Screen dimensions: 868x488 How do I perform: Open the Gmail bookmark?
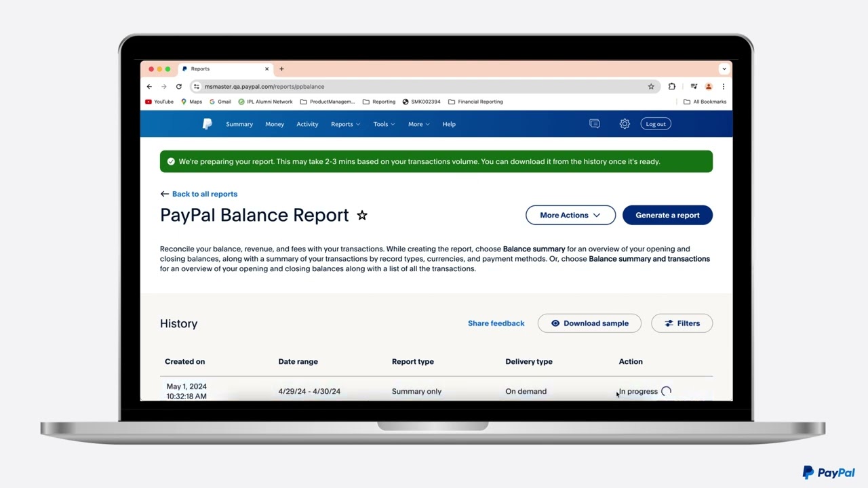pyautogui.click(x=220, y=102)
